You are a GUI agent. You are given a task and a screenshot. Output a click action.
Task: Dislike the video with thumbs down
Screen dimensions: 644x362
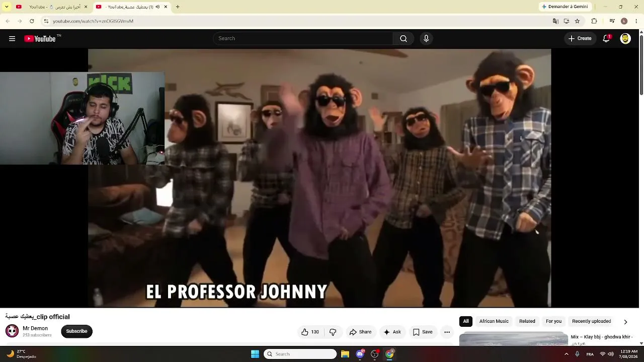[333, 332]
